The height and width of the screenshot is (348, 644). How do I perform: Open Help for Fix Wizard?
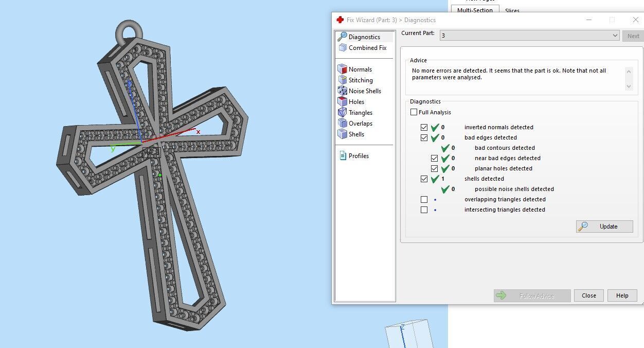[622, 295]
